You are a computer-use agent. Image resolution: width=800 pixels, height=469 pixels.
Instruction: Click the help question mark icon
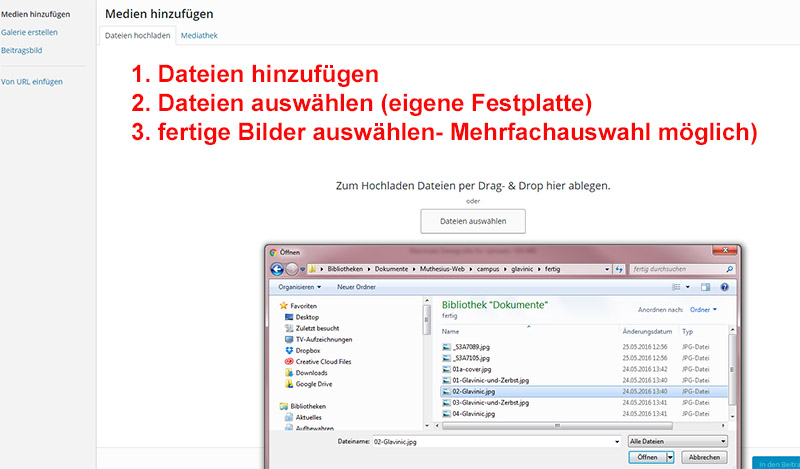coord(725,287)
